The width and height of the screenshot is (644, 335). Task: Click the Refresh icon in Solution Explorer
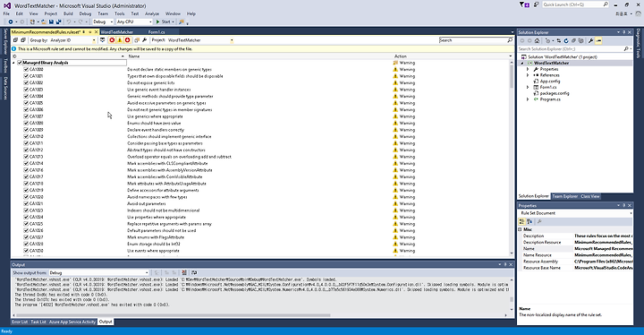tap(566, 40)
